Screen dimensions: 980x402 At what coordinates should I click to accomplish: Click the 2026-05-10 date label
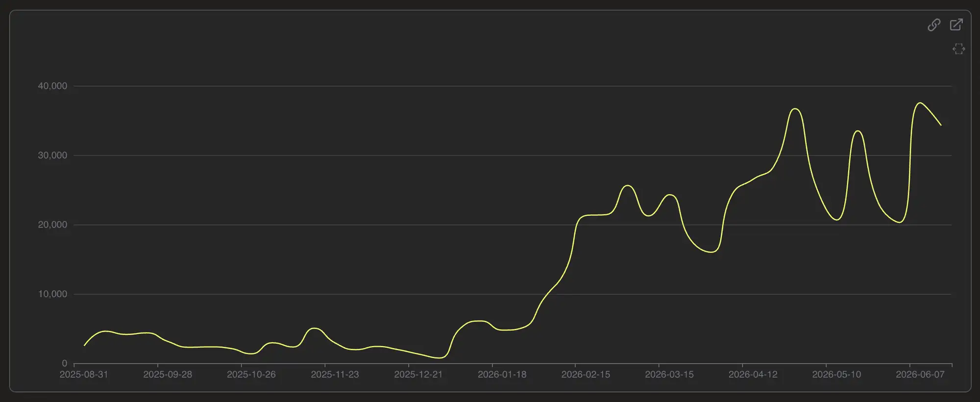836,375
